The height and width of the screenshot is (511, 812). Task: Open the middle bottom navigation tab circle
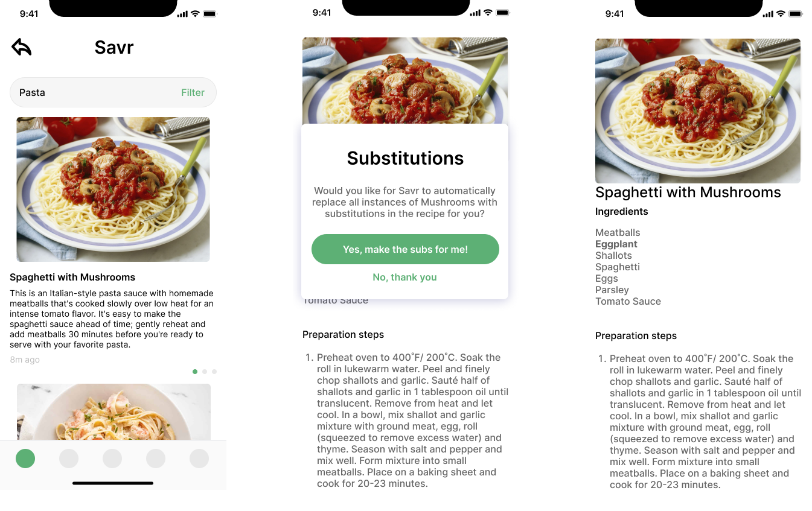[112, 459]
